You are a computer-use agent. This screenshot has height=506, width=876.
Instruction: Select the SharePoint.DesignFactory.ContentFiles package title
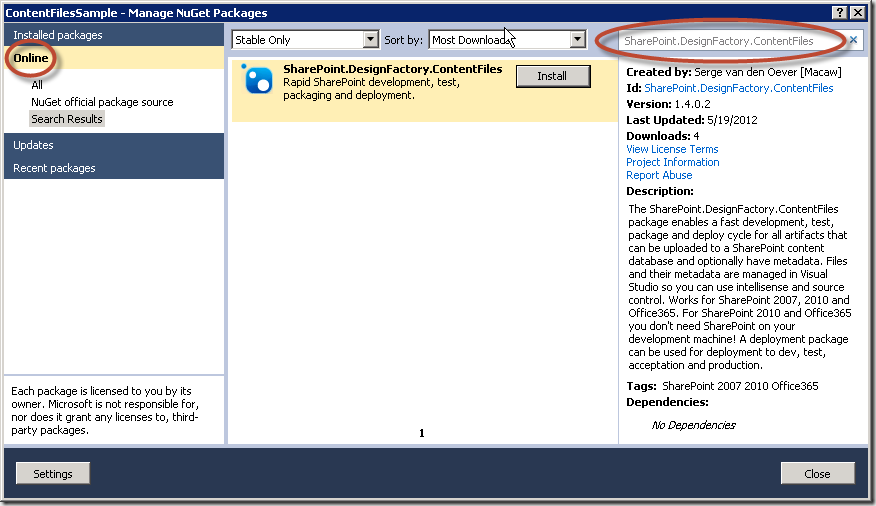(x=393, y=69)
